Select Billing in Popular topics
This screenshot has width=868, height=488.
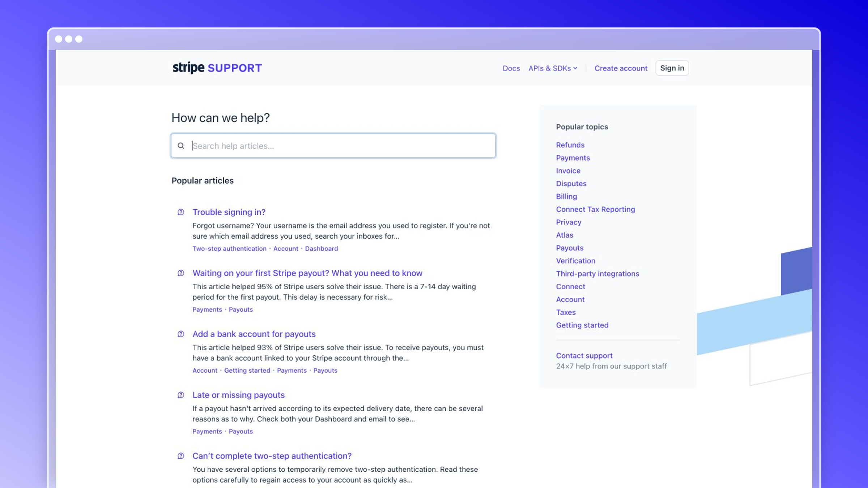(567, 196)
